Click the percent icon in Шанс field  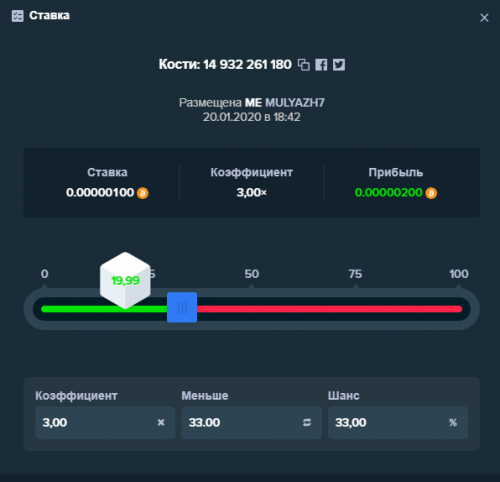[453, 423]
